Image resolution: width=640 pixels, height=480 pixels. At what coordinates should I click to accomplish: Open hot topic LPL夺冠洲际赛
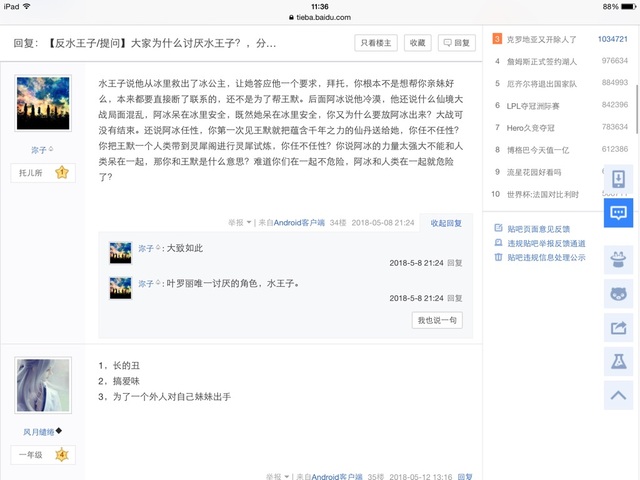click(541, 105)
